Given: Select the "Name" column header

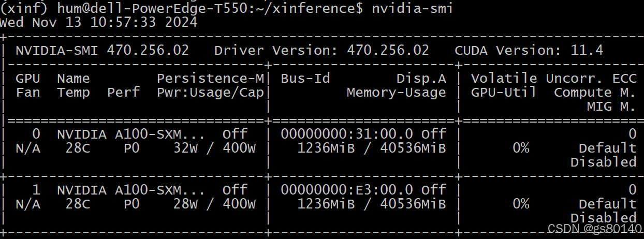Looking at the screenshot, I should (74, 79).
